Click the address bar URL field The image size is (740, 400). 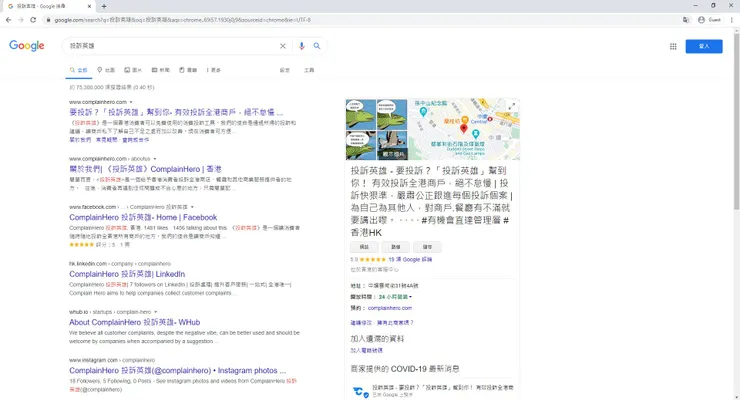pos(363,20)
